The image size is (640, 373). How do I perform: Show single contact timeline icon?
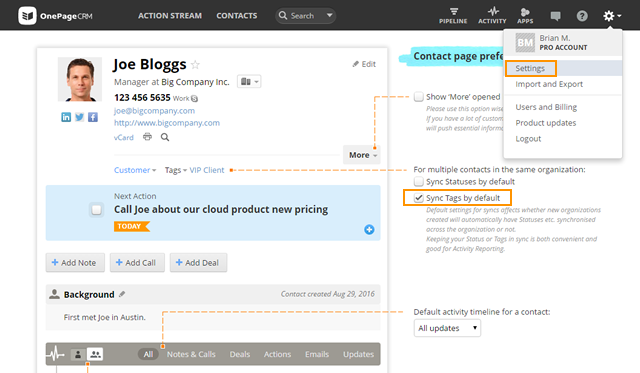pos(78,354)
